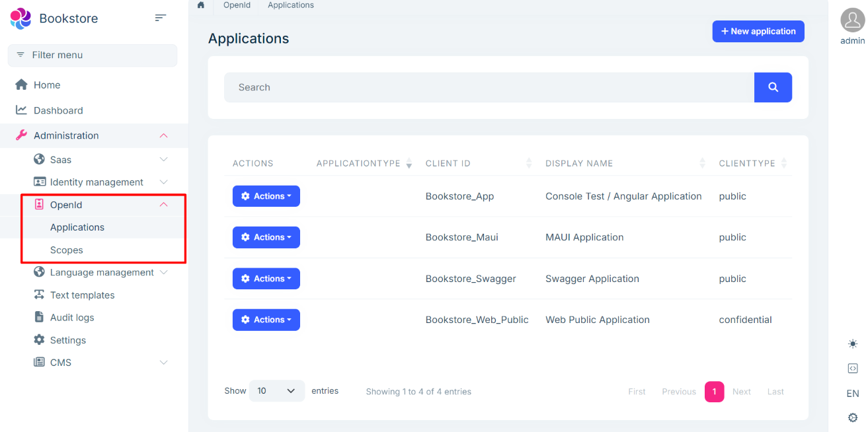
Task: Click the New application button
Action: (x=758, y=31)
